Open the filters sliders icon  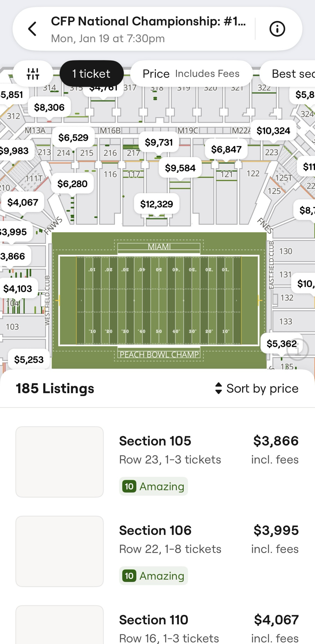(33, 74)
